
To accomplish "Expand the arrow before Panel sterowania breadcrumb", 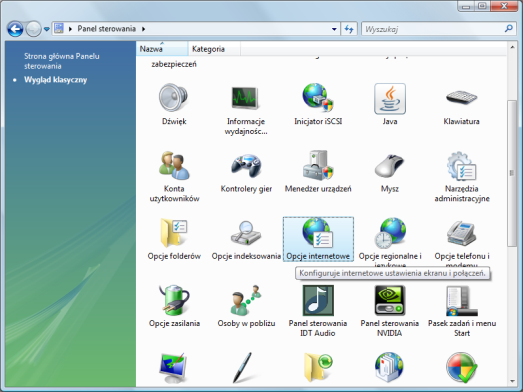I will click(70, 29).
